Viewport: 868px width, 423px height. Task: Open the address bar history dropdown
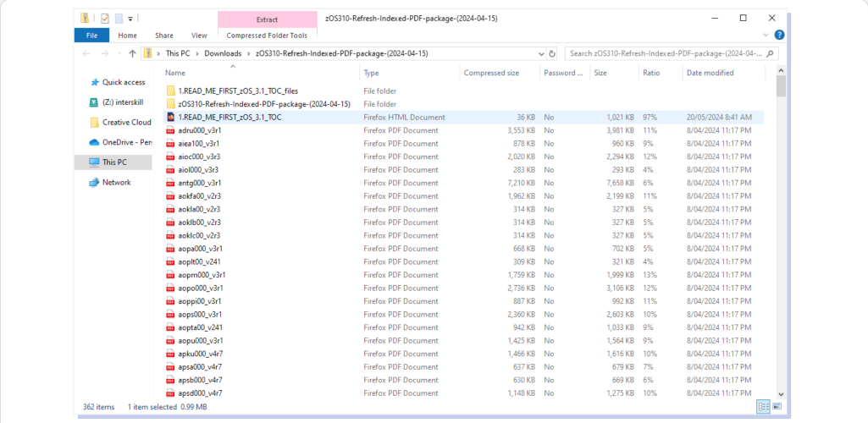click(541, 54)
